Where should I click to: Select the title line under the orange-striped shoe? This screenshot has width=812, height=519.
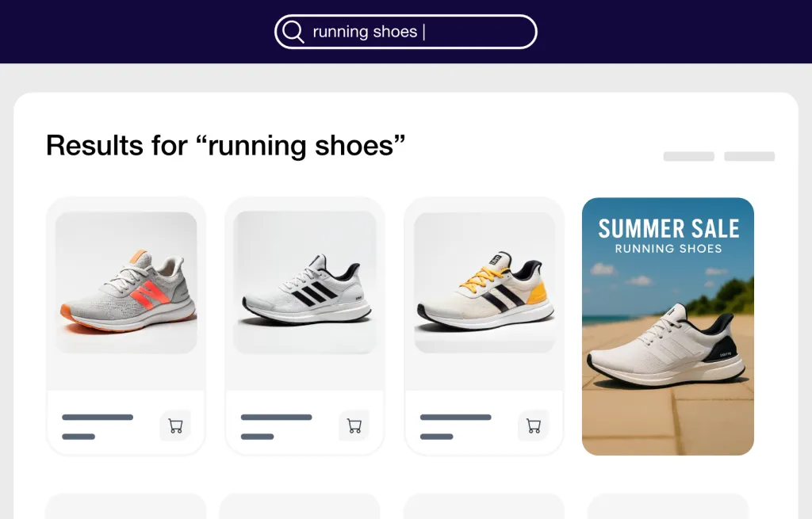coord(98,417)
